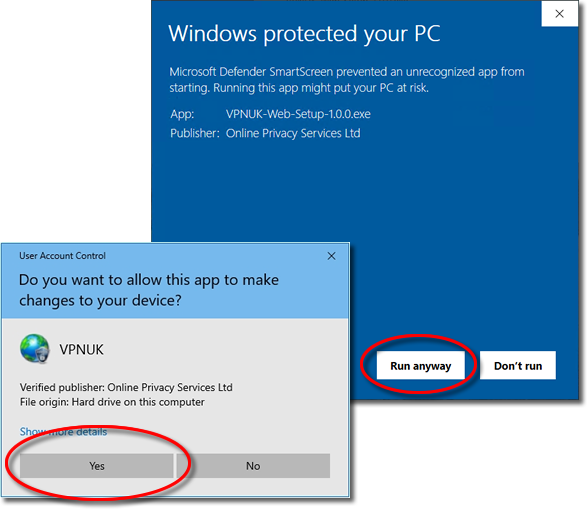Click the 'Do you want to allow' heading

pyautogui.click(x=149, y=290)
